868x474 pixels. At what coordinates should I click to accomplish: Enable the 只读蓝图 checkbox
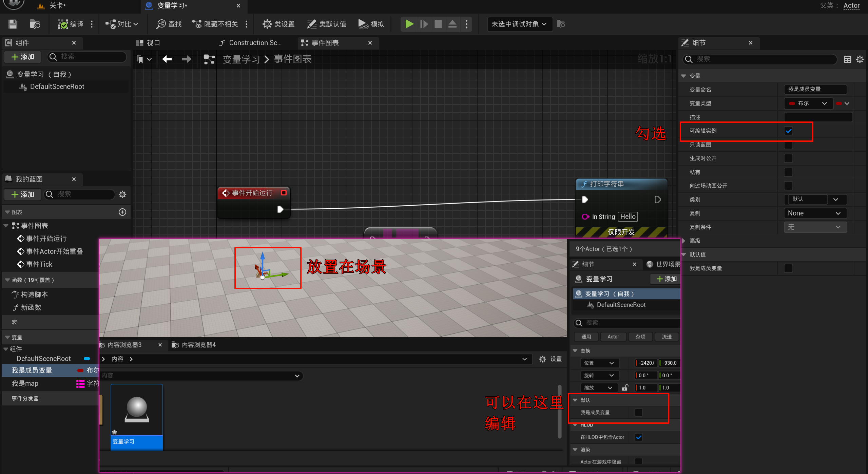(788, 145)
